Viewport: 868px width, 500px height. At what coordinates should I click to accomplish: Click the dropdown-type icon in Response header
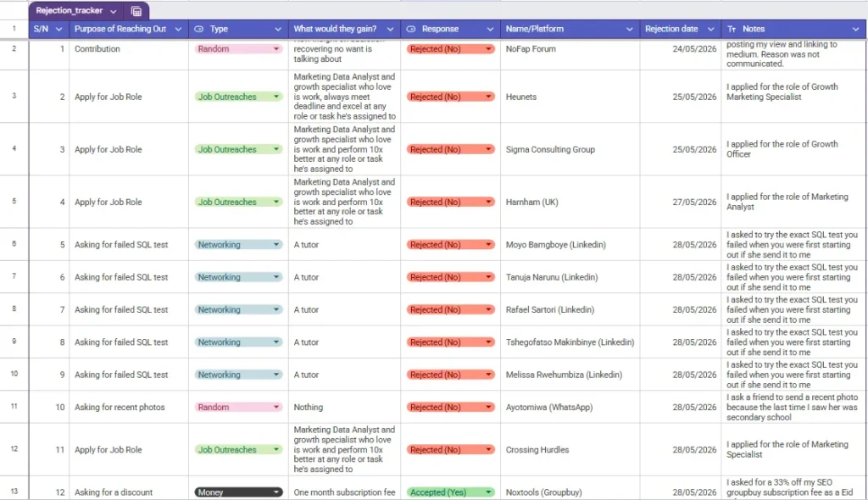point(411,29)
